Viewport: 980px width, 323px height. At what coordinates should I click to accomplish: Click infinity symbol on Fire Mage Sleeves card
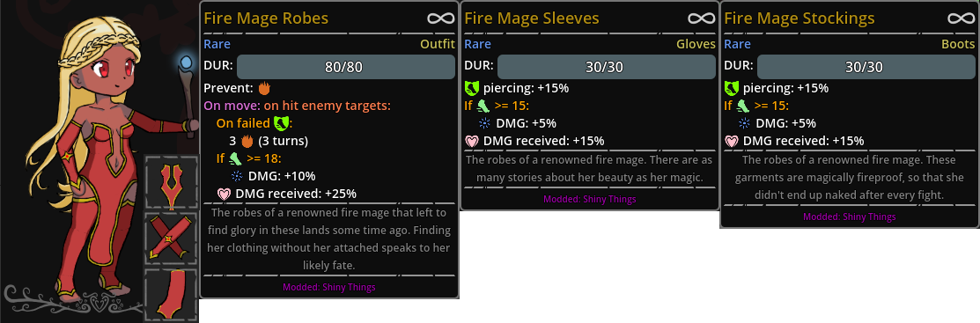[701, 18]
